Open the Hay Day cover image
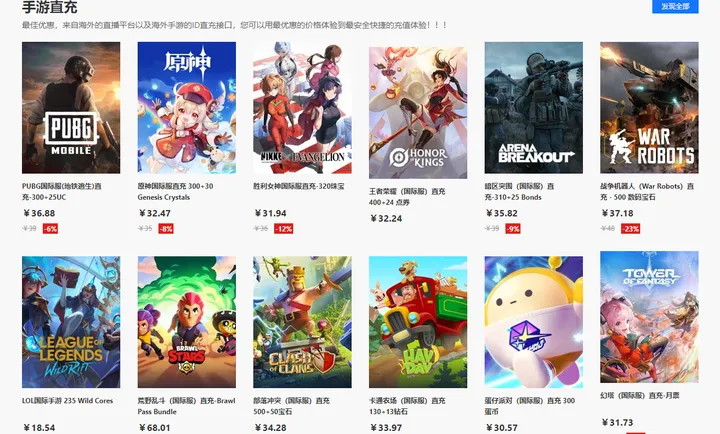This screenshot has height=434, width=720. pos(418,322)
